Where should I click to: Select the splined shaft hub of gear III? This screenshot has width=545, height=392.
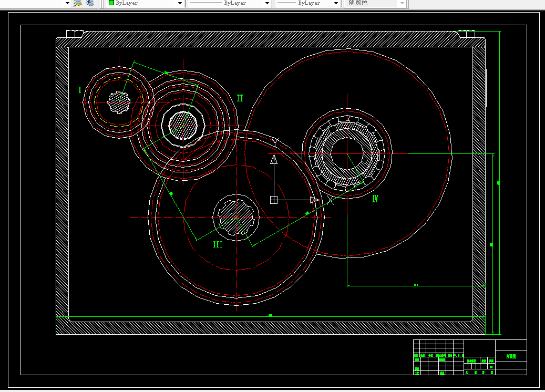click(236, 218)
